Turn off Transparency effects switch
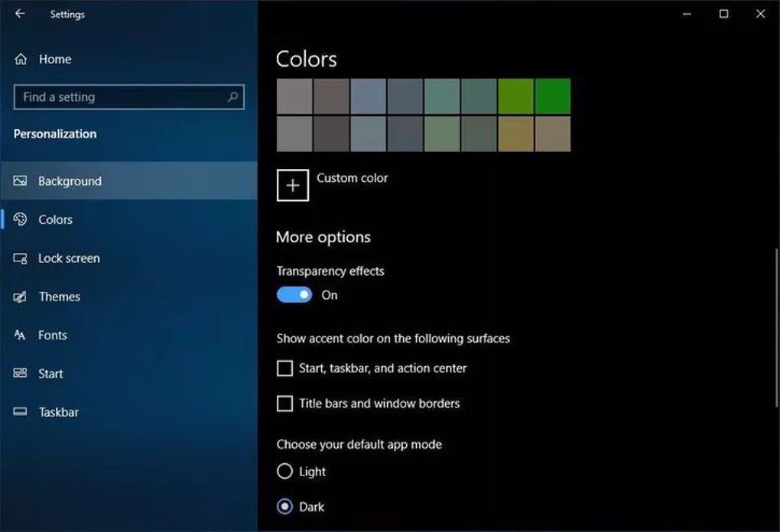The width and height of the screenshot is (780, 532). pos(294,295)
